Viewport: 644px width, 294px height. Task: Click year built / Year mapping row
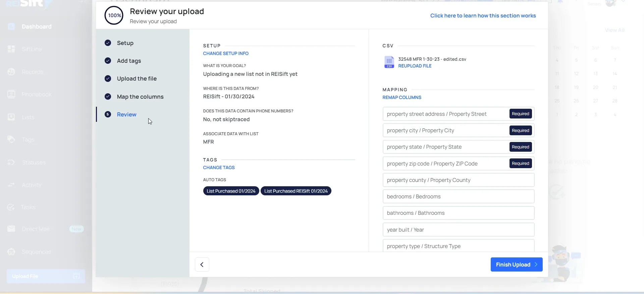click(459, 230)
